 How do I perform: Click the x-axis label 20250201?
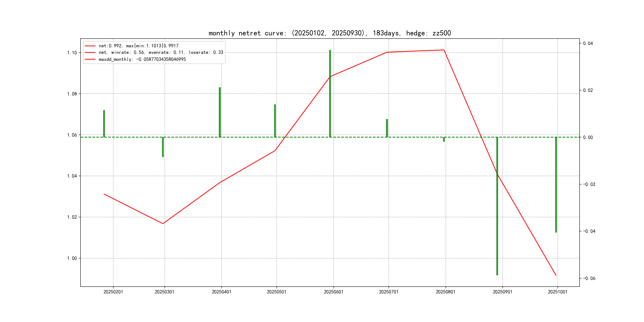[x=113, y=292]
